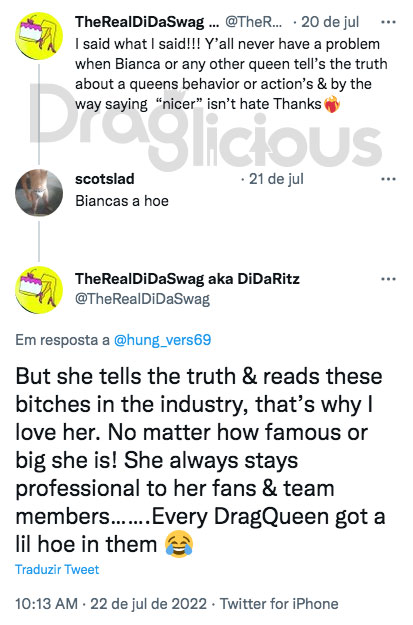The height and width of the screenshot is (625, 413).
Task: Open the TheRealDiDaSwag avatar on the first tweet
Action: 39,36
